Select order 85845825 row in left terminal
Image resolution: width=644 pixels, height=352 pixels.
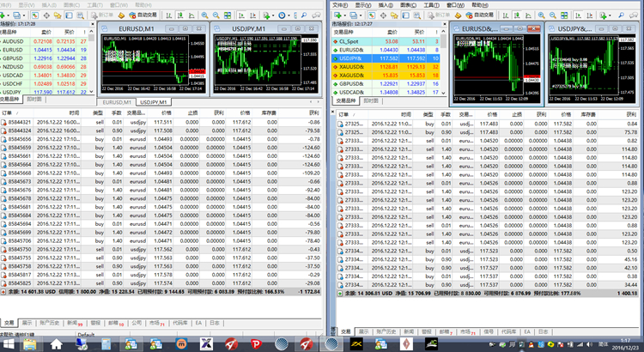pyautogui.click(x=161, y=283)
